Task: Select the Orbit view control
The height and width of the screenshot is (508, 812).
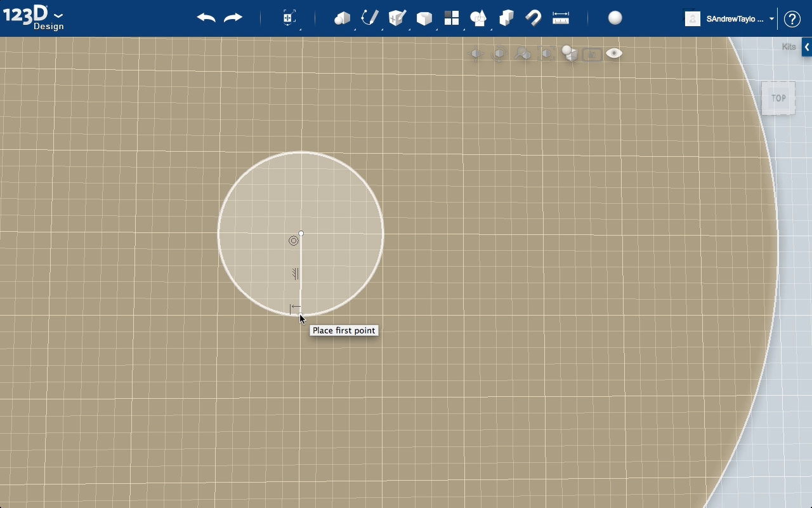Action: 500,54
